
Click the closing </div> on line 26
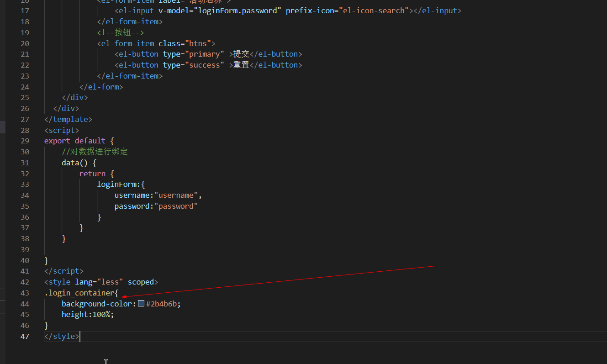pos(66,108)
